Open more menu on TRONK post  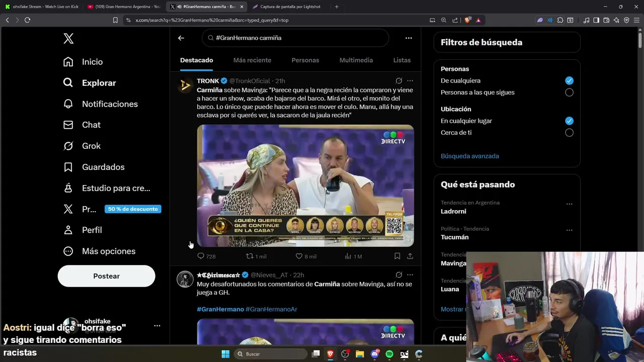[x=410, y=80]
